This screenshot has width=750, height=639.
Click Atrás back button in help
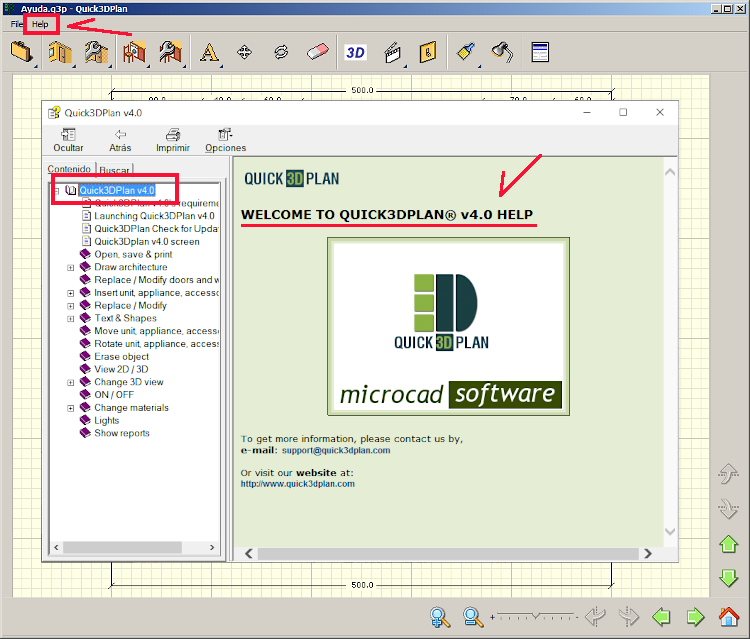120,140
